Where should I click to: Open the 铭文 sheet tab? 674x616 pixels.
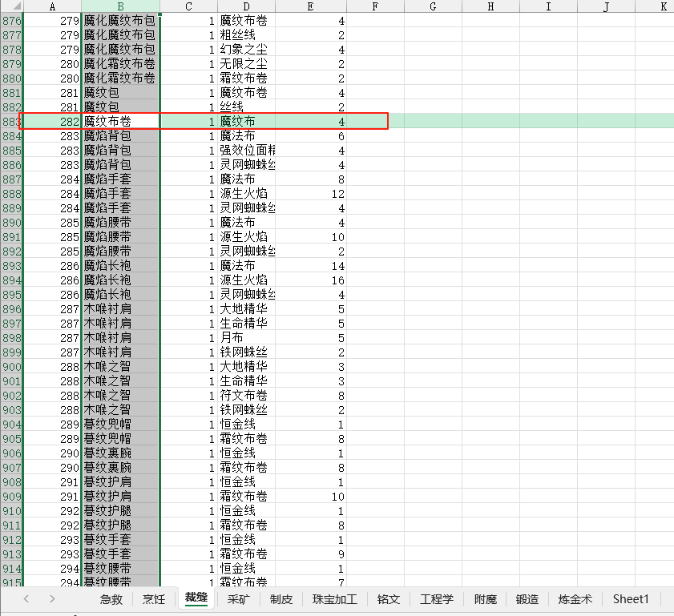pyautogui.click(x=389, y=599)
